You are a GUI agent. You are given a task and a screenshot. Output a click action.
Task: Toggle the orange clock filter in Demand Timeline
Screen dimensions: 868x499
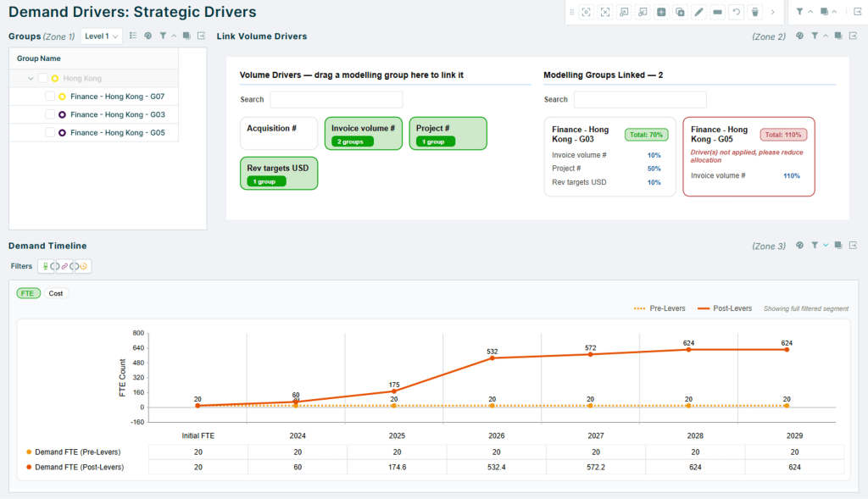(x=81, y=266)
